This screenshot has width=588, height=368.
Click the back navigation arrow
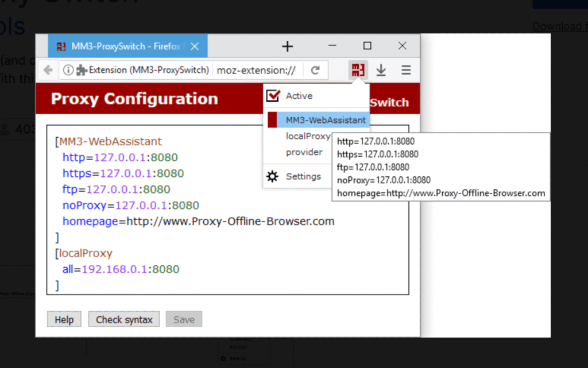tap(48, 70)
